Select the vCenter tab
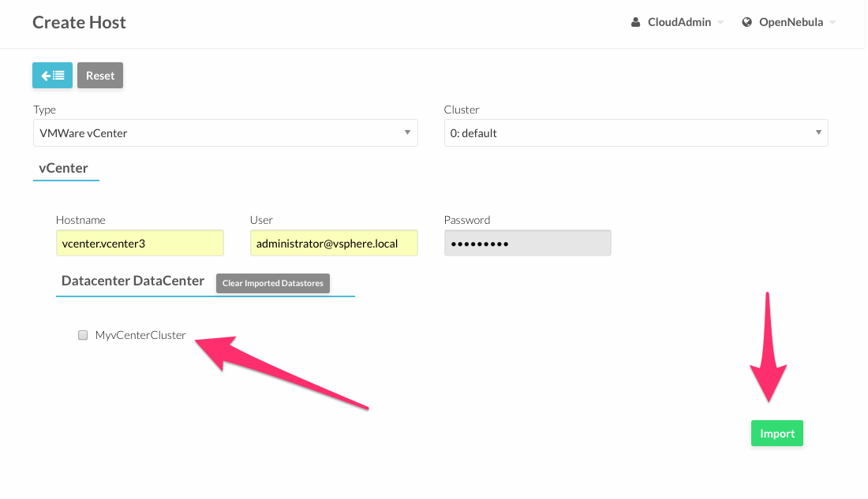The image size is (868, 499). pyautogui.click(x=64, y=168)
